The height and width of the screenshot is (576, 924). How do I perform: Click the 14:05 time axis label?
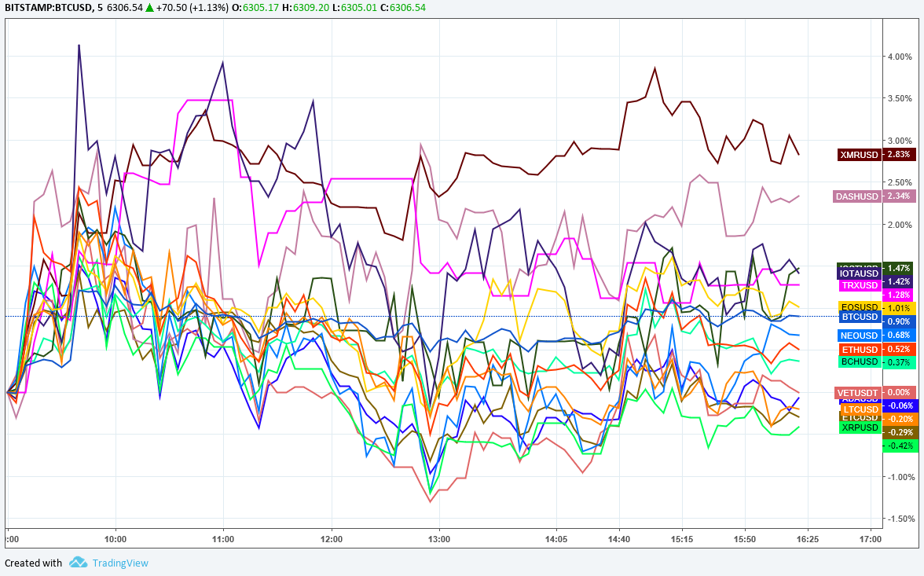556,539
